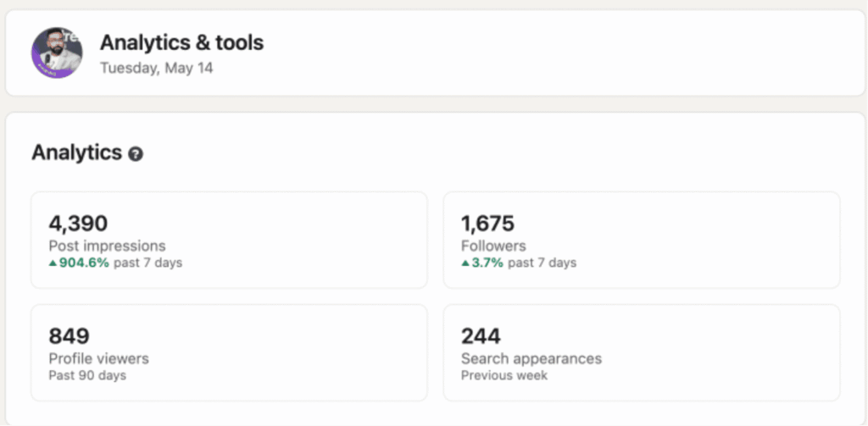Click the help question mark icon beside Analytics
The image size is (868, 426).
click(136, 154)
